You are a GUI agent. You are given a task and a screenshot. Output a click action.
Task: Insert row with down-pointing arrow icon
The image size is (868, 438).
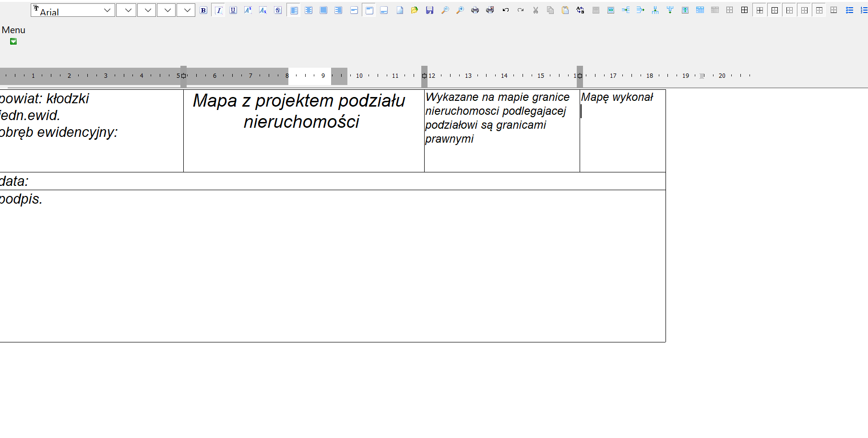pos(670,10)
